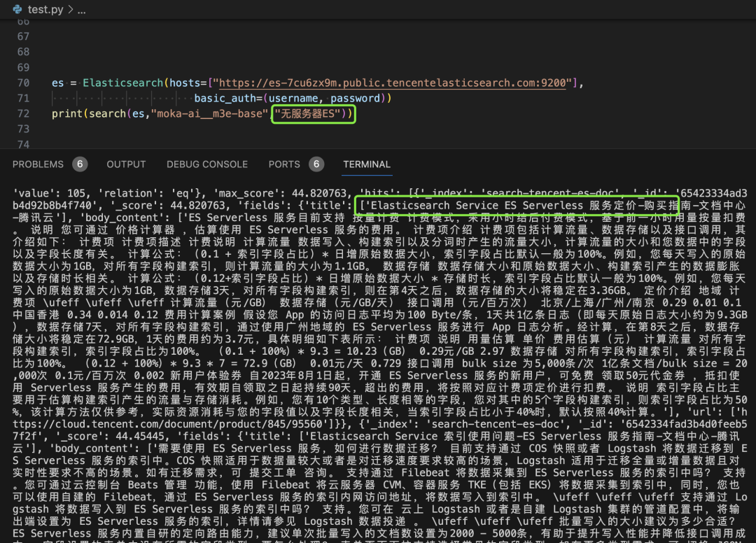Click line number 72 in gutter
The image size is (756, 543).
[23, 113]
